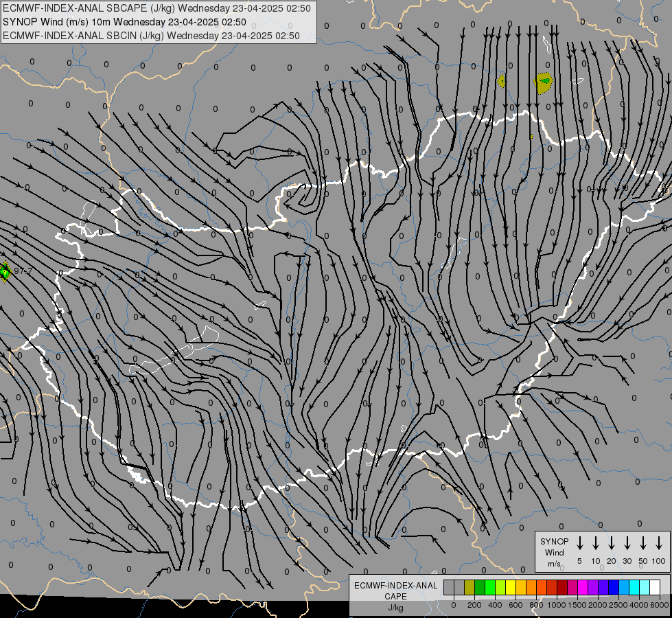The width and height of the screenshot is (672, 618).
Task: Click the SYNOP Wind 10m title line
Action: point(124,22)
